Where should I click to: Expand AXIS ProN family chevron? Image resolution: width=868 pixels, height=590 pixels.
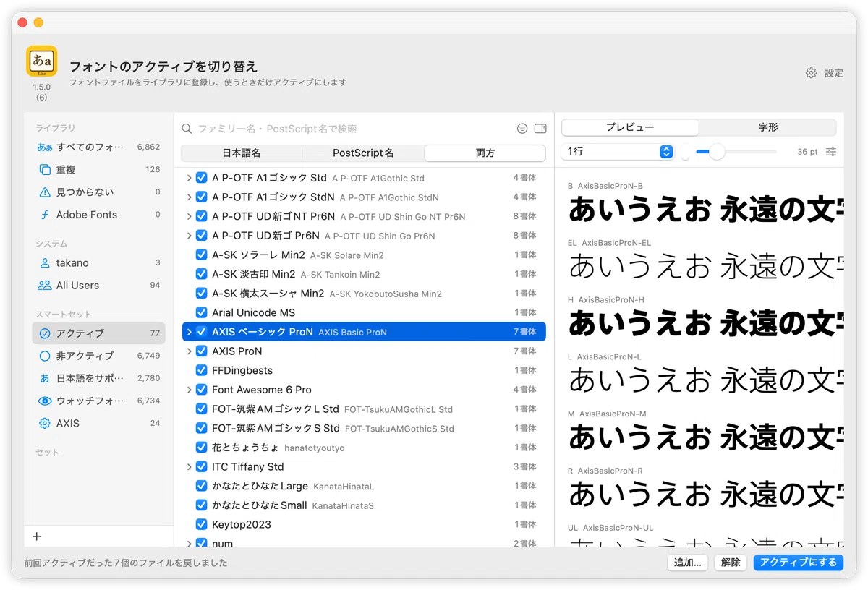pos(190,351)
